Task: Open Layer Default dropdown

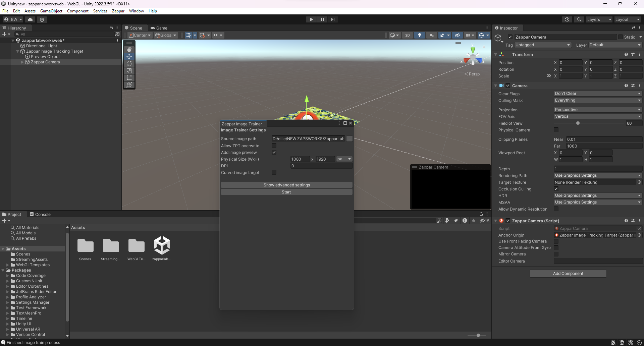Action: [x=615, y=45]
